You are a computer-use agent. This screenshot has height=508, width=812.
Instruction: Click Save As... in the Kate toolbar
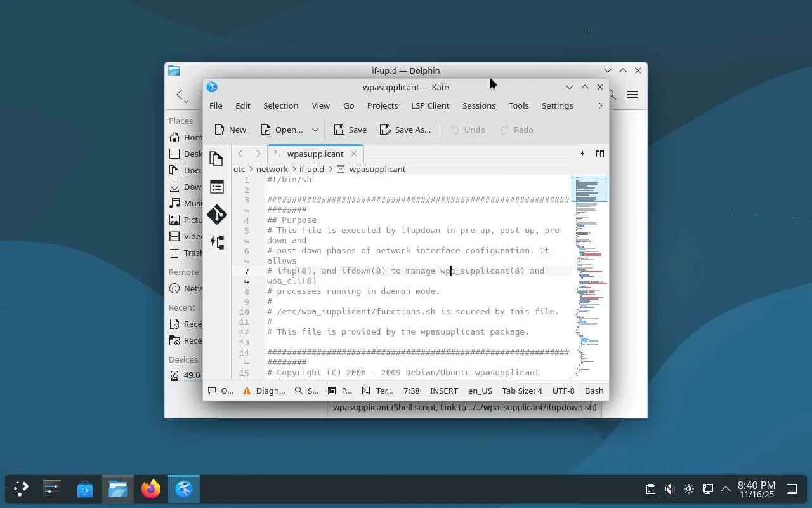(x=405, y=130)
